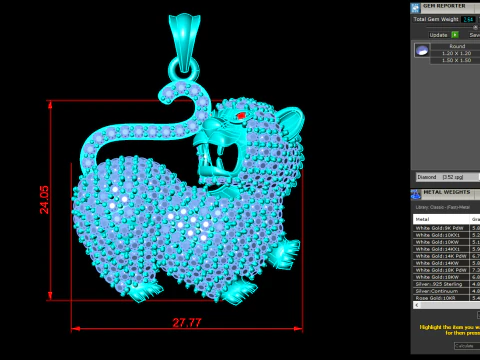
Task: Click the pendant bail at the top
Action: pyautogui.click(x=184, y=42)
